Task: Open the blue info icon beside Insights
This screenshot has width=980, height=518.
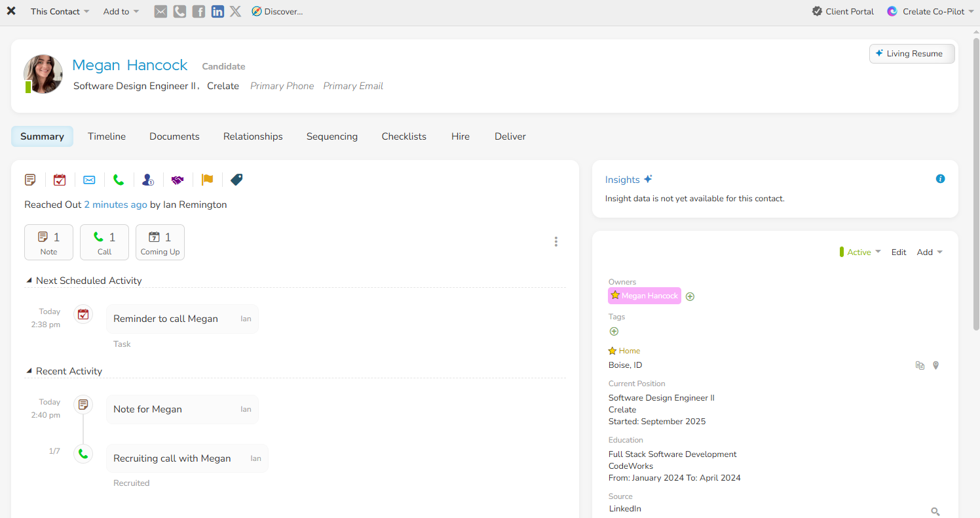Action: tap(941, 178)
